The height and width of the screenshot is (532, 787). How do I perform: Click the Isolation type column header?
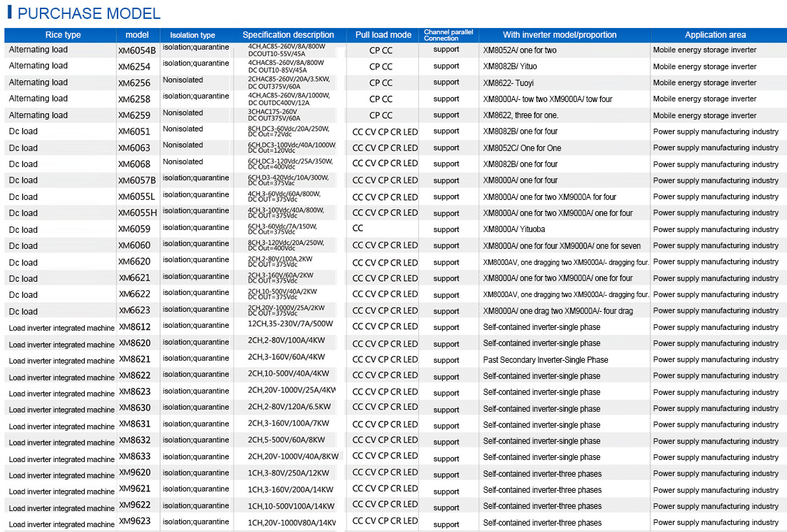click(x=192, y=35)
